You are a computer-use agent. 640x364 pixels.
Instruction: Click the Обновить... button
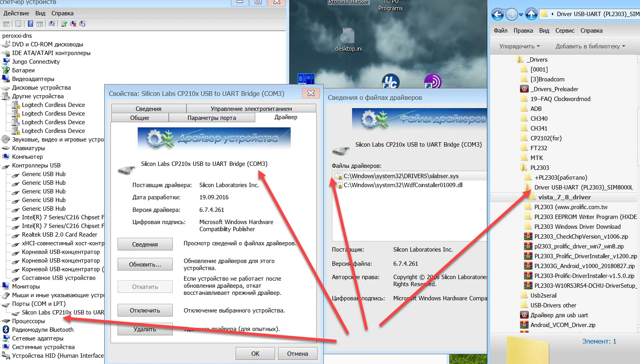pos(145,265)
